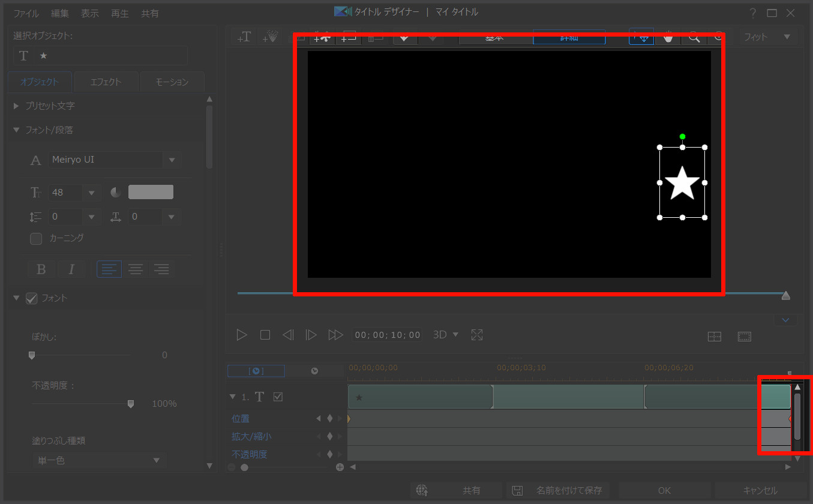Align text to the left
The height and width of the screenshot is (504, 813).
click(109, 269)
